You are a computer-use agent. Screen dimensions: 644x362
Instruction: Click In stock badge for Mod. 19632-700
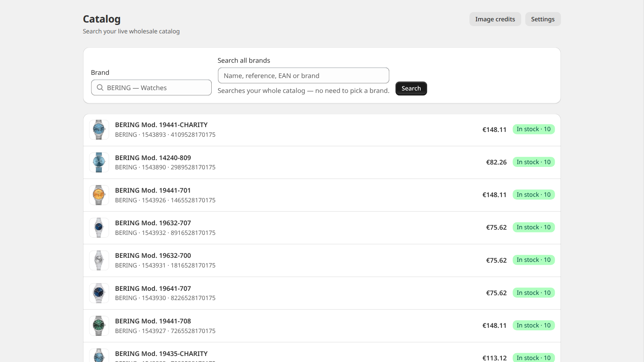[534, 260]
